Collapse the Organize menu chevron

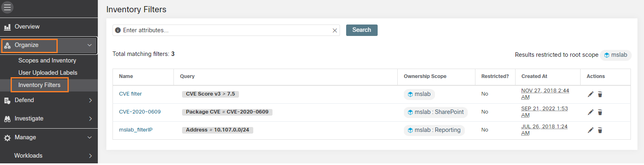(x=90, y=45)
